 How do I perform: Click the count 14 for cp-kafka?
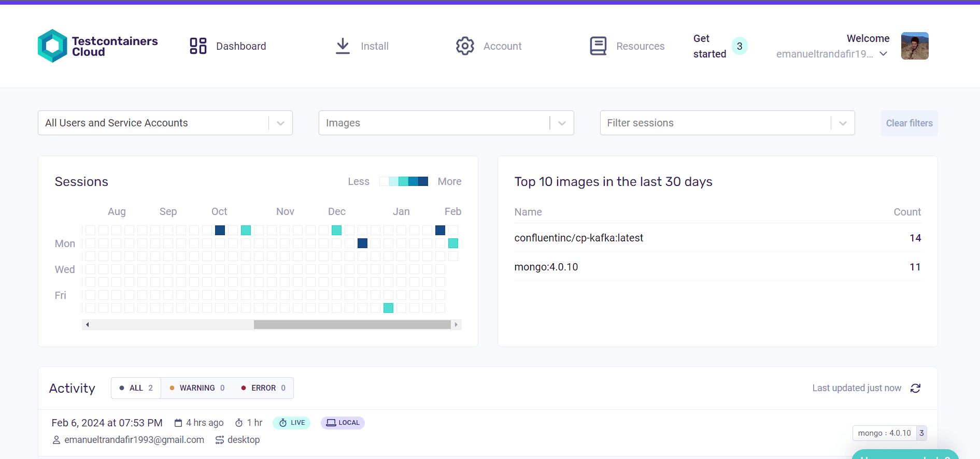(915, 238)
